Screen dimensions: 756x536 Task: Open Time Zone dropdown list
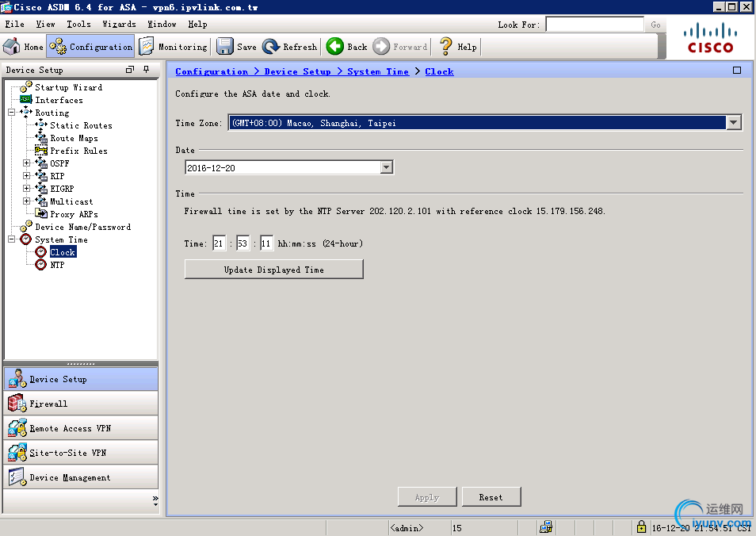coord(734,123)
